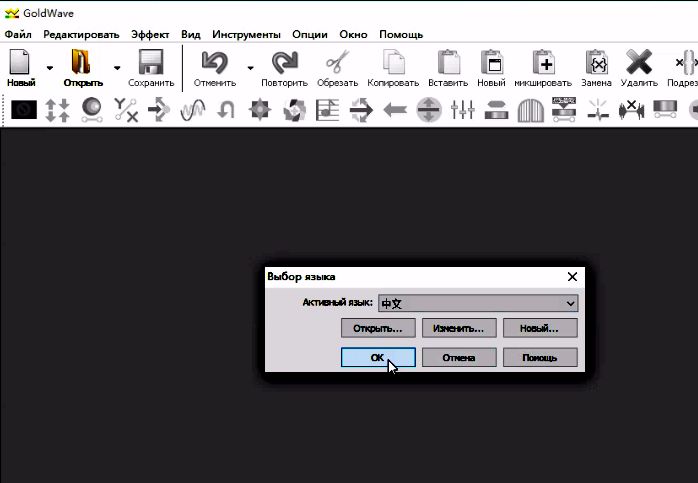Expand the arrow next to Открыть
Viewport: 698px width, 483px height.
point(117,68)
